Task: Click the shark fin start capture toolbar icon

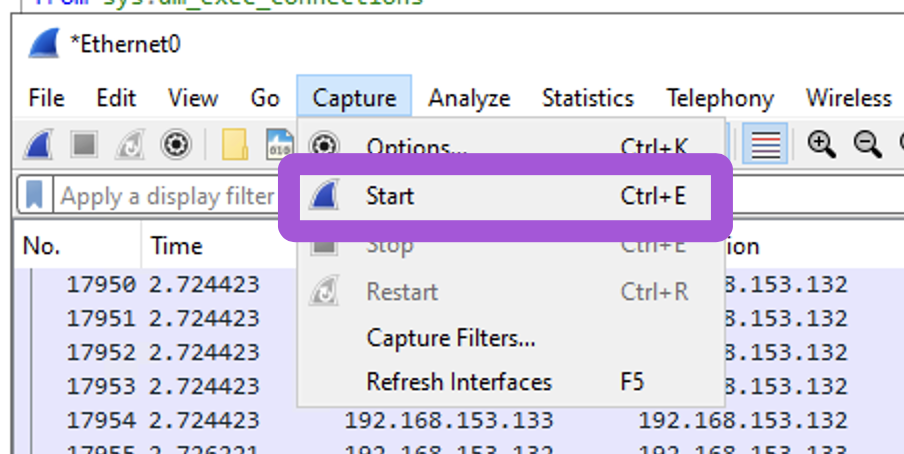Action: [x=39, y=144]
